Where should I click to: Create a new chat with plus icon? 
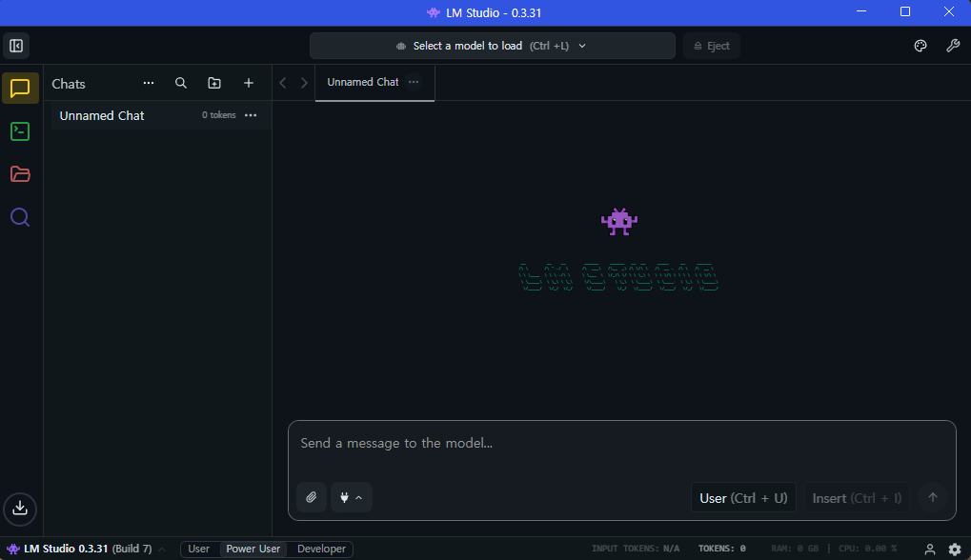[249, 84]
